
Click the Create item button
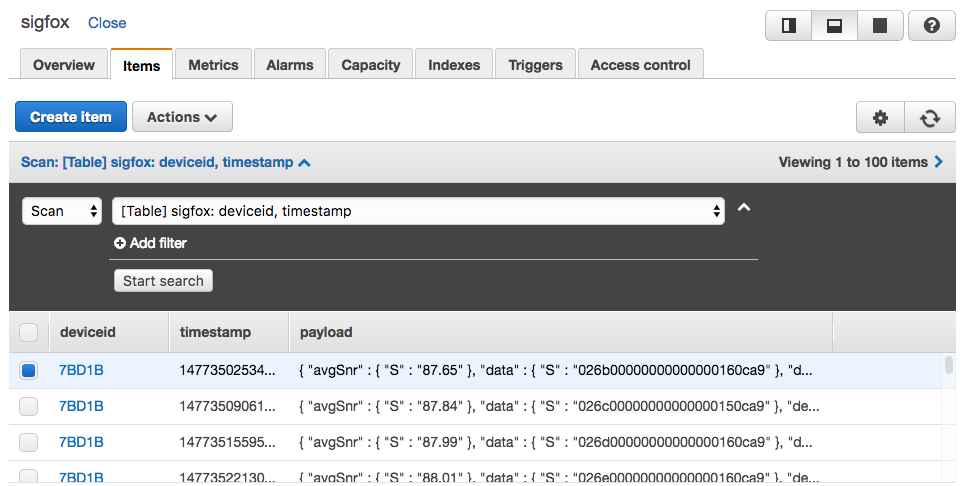pos(71,117)
